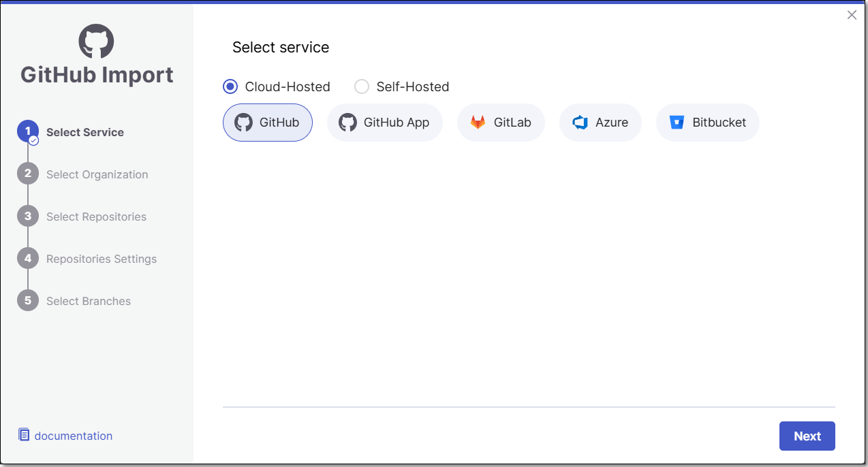
Task: Jump to step 3 Select Repositories
Action: click(x=96, y=216)
